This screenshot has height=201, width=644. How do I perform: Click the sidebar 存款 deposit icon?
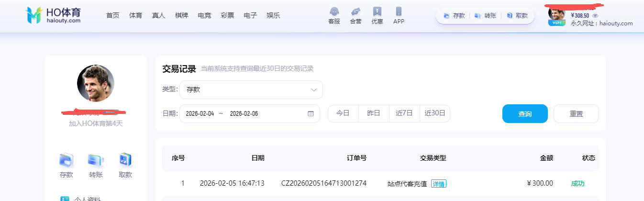click(66, 160)
